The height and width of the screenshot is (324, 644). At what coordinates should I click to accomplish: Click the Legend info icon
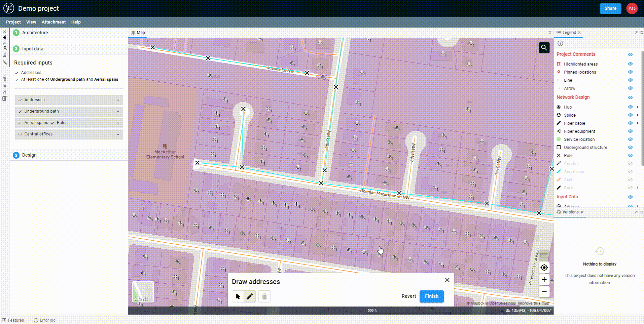[560, 43]
